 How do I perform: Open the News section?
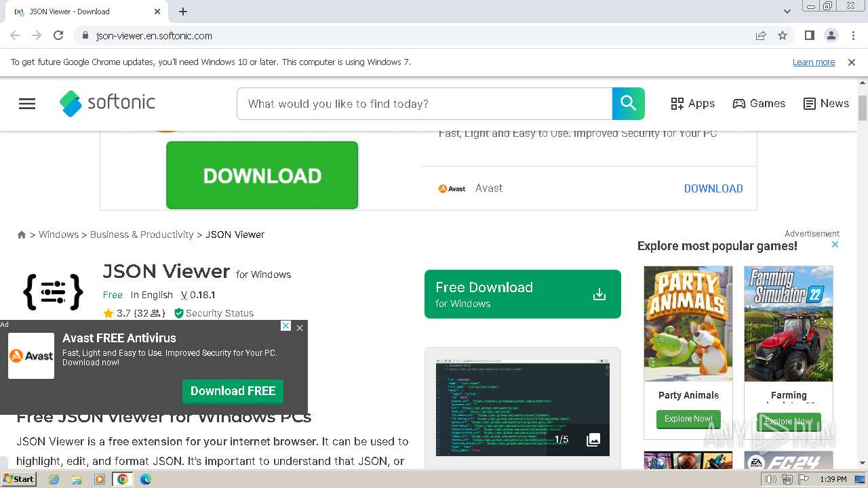pos(826,104)
